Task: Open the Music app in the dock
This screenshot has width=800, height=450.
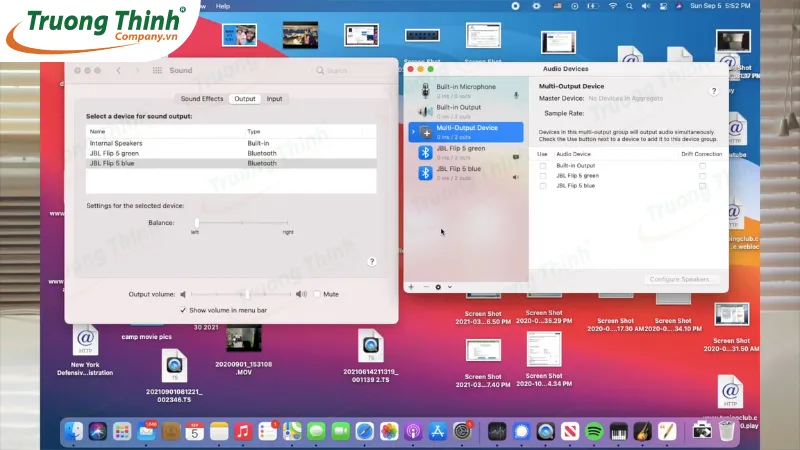Action: point(242,431)
